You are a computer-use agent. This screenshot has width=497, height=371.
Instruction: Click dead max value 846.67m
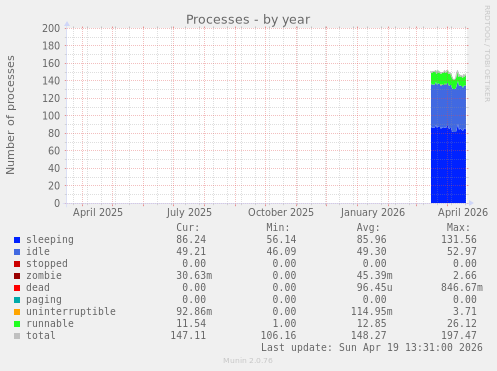[x=462, y=287]
